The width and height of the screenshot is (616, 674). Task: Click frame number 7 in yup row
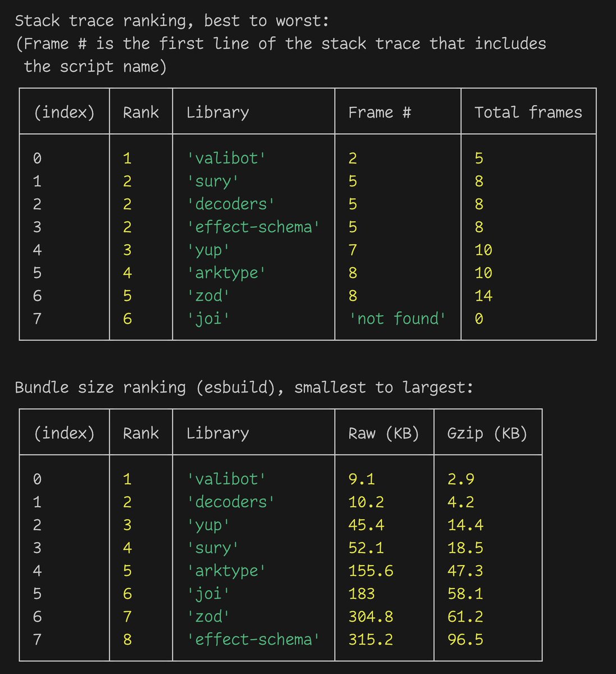pos(353,250)
